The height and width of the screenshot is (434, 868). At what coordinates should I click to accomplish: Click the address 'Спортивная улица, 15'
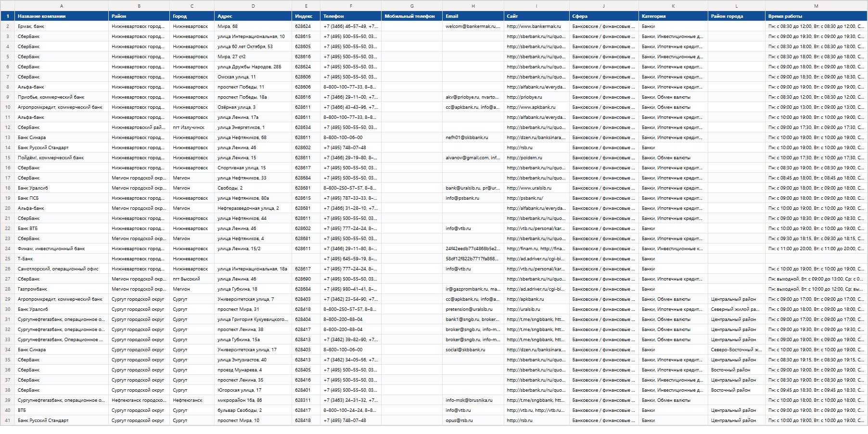(253, 168)
